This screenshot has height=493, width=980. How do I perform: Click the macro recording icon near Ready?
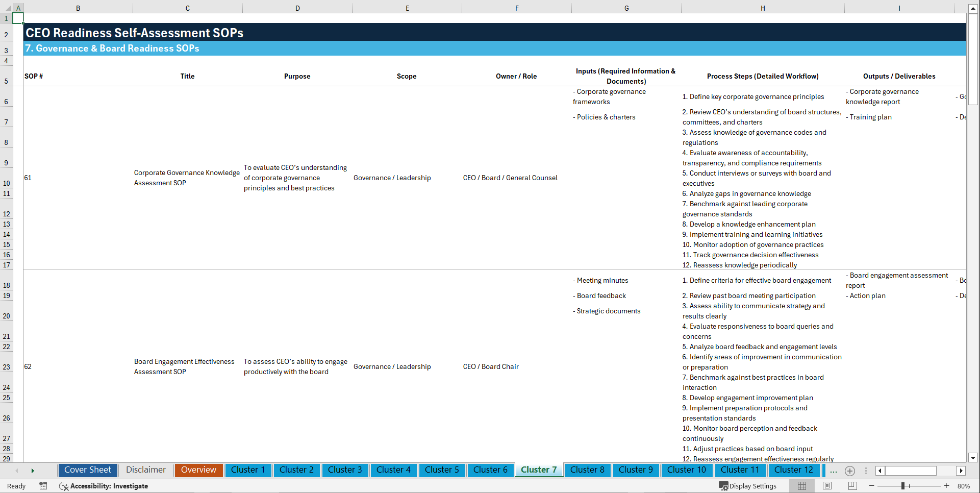pos(43,486)
